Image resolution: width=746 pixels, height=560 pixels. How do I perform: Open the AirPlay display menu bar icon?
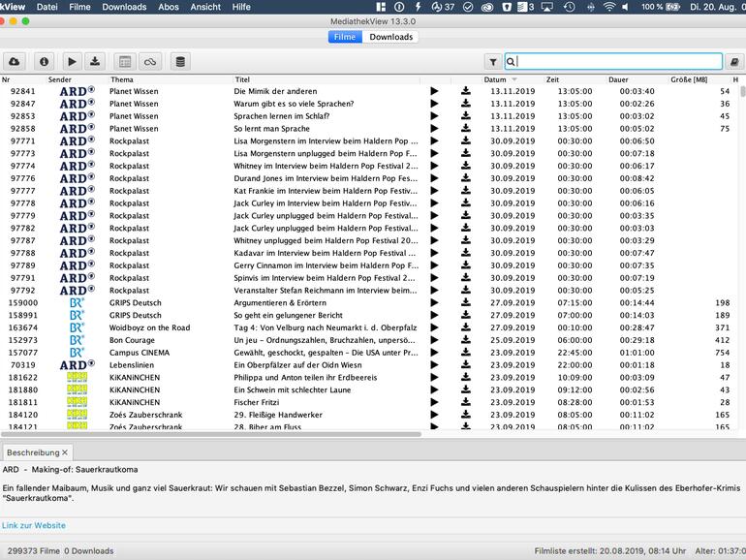547,7
